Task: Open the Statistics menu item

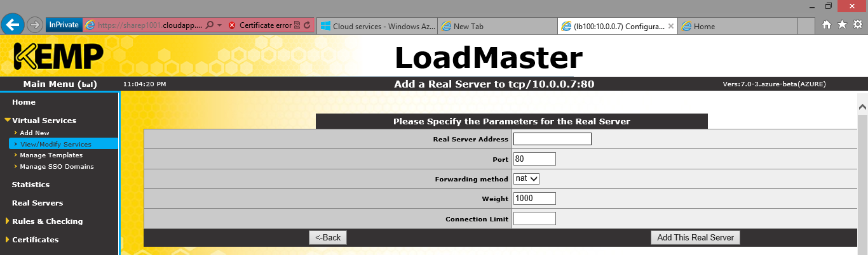Action: (31, 185)
